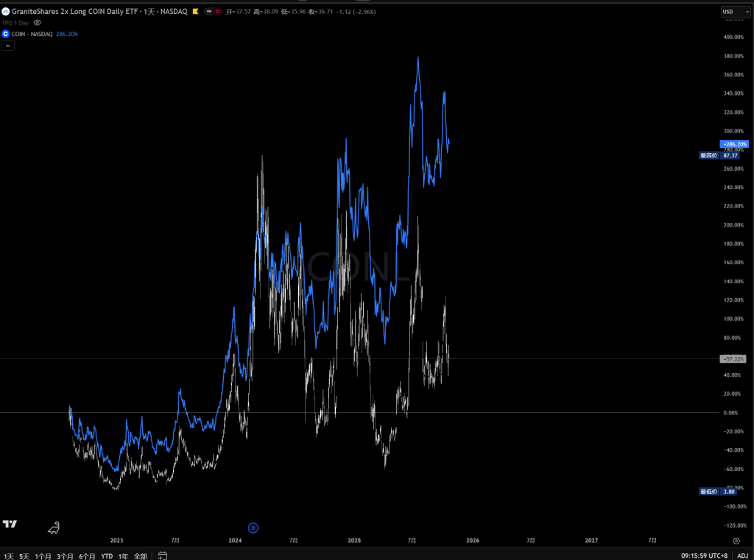Open the go-to-date calendar icon
The height and width of the screenshot is (560, 754).
163,556
